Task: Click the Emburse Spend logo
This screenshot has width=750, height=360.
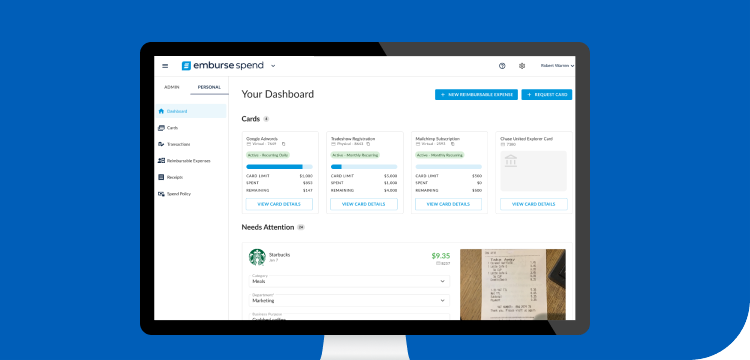Action: (x=222, y=66)
